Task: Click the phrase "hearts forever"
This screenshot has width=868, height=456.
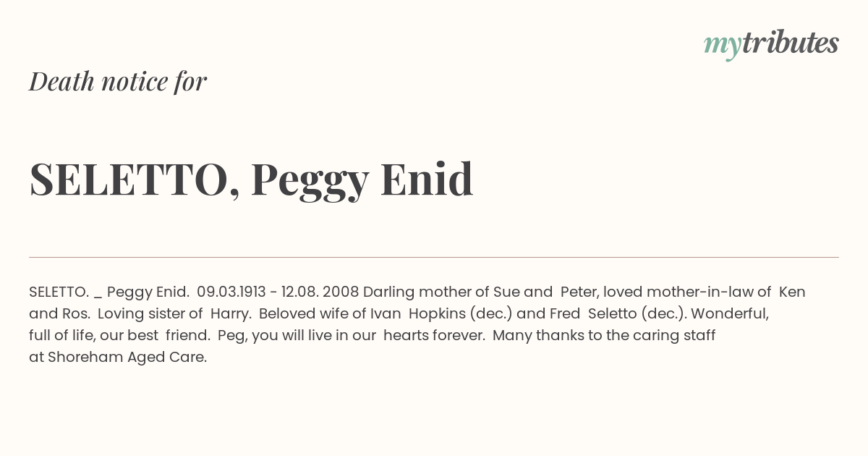Action: coord(433,336)
